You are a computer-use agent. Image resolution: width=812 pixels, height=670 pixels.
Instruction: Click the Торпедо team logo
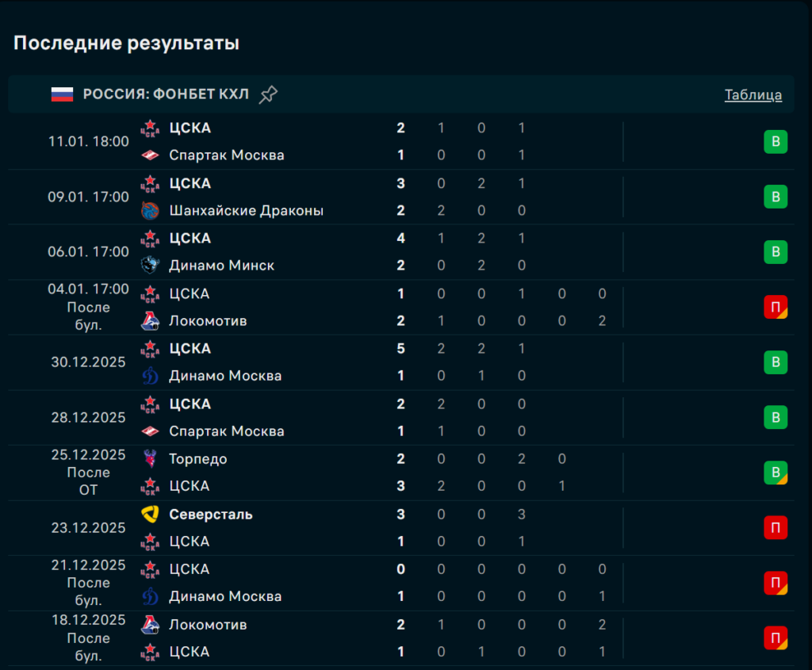[x=150, y=459]
